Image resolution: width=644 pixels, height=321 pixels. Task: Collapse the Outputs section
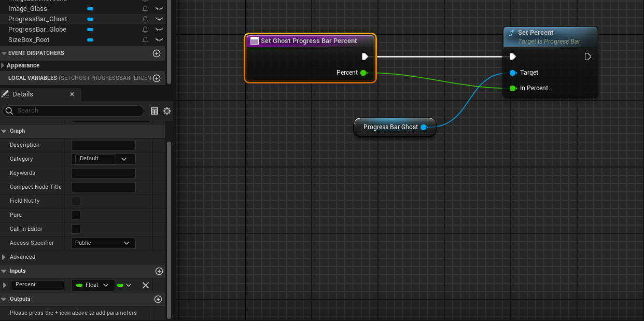[x=4, y=299]
